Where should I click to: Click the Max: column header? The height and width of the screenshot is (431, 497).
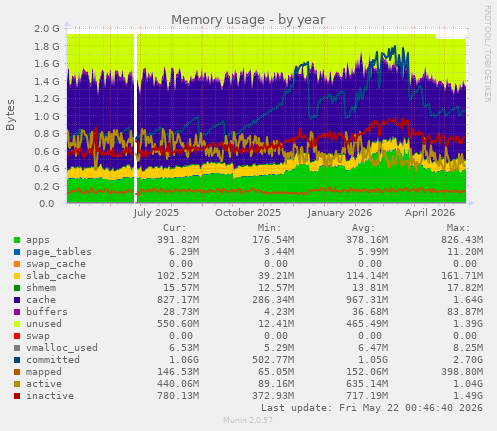click(x=458, y=228)
